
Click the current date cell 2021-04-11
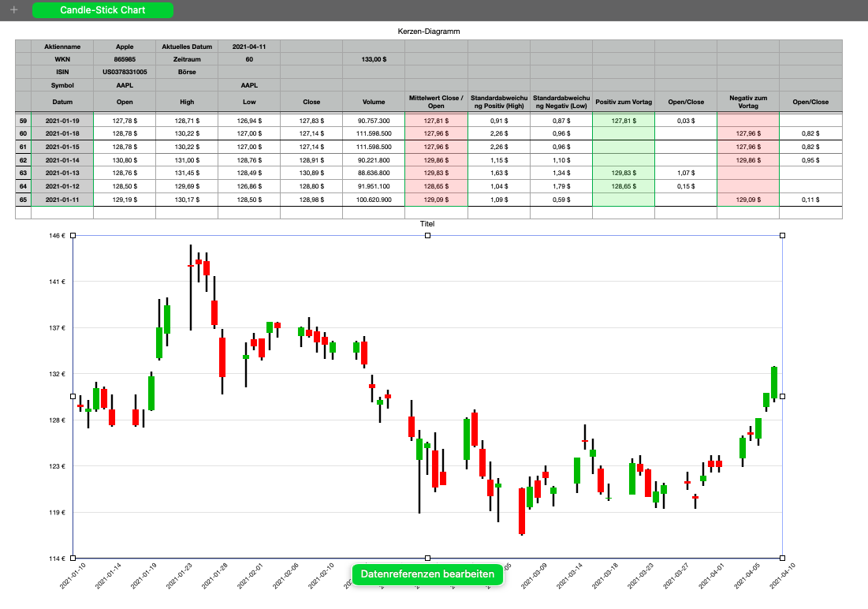(248, 47)
